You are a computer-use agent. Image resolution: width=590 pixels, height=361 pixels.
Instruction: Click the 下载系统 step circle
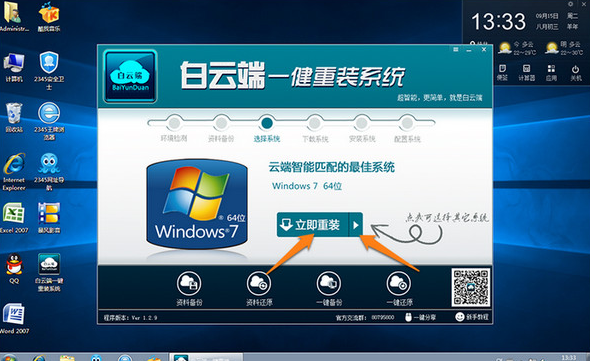tap(315, 123)
